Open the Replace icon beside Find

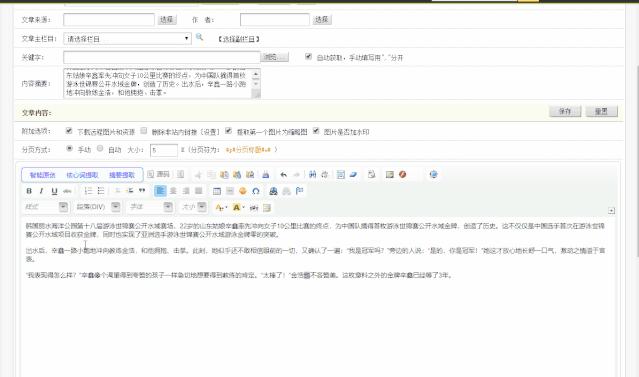(x=325, y=174)
